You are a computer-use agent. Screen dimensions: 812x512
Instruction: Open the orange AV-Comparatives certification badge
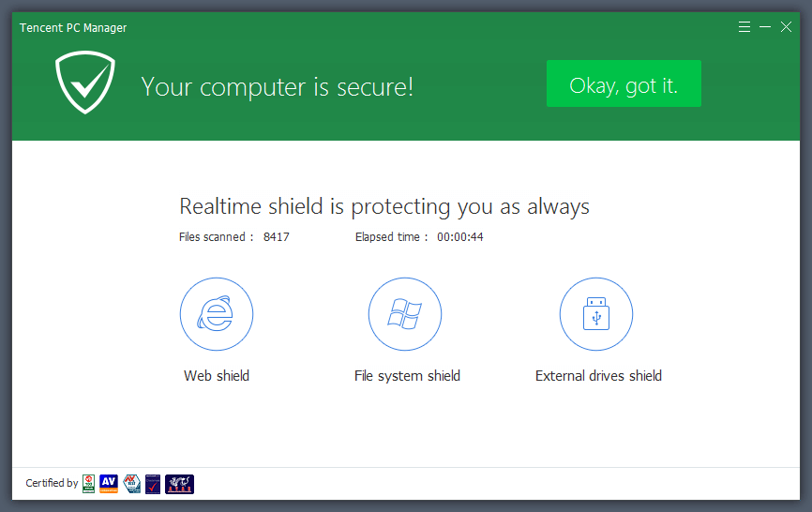pyautogui.click(x=109, y=484)
